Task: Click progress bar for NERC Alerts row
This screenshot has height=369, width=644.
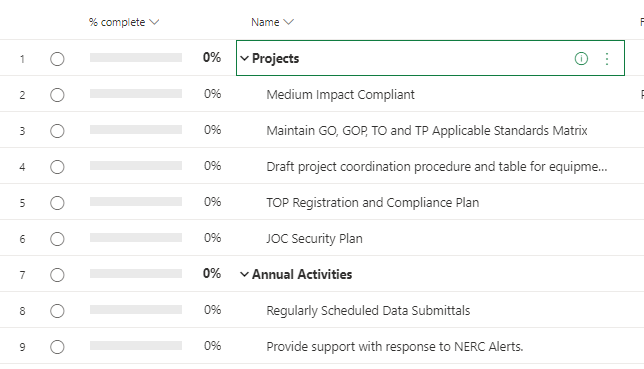Action: 136,346
